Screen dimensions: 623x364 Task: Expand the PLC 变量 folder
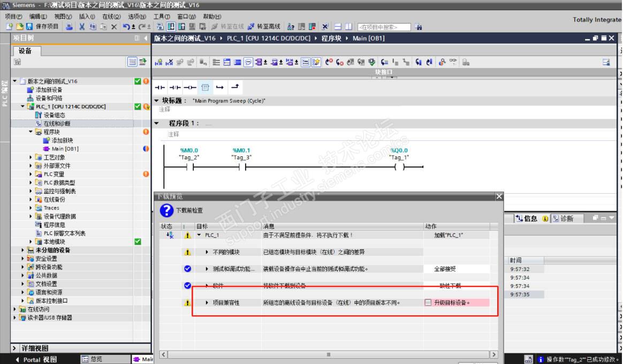[x=31, y=174]
